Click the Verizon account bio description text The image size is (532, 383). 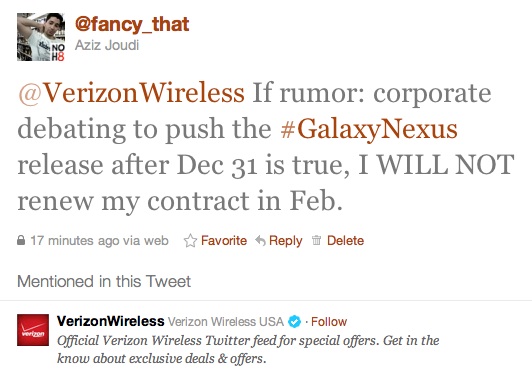(x=248, y=349)
